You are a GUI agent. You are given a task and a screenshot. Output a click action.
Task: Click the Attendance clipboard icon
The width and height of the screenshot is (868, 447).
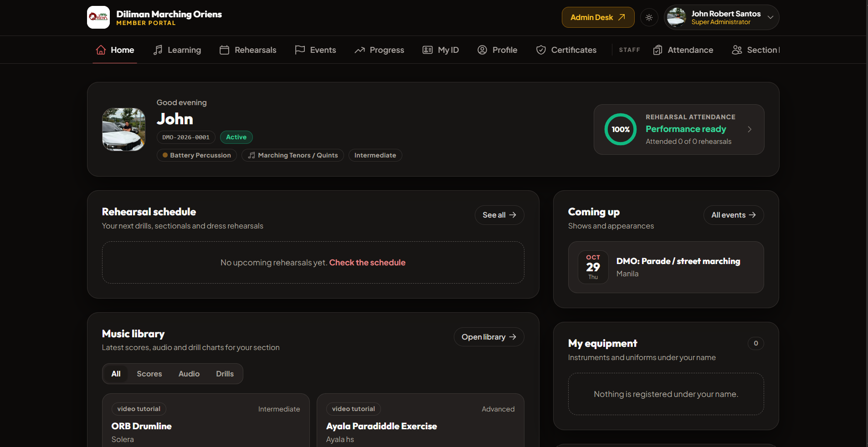[x=657, y=50]
